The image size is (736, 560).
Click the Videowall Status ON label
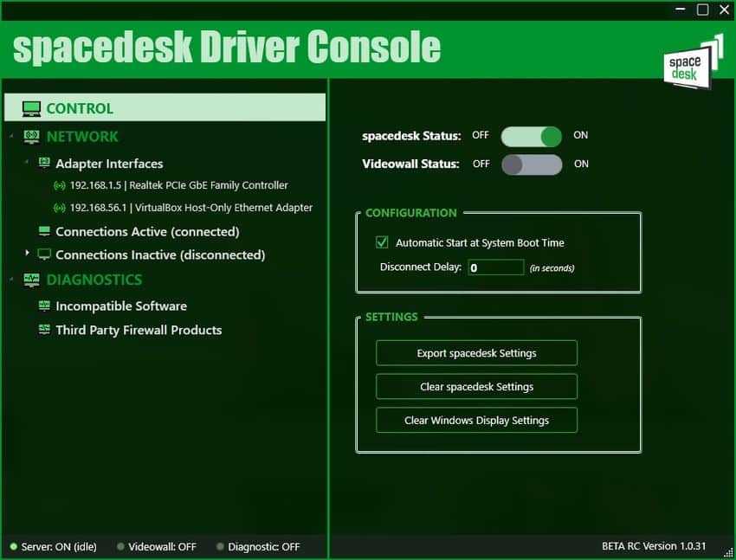tap(581, 164)
